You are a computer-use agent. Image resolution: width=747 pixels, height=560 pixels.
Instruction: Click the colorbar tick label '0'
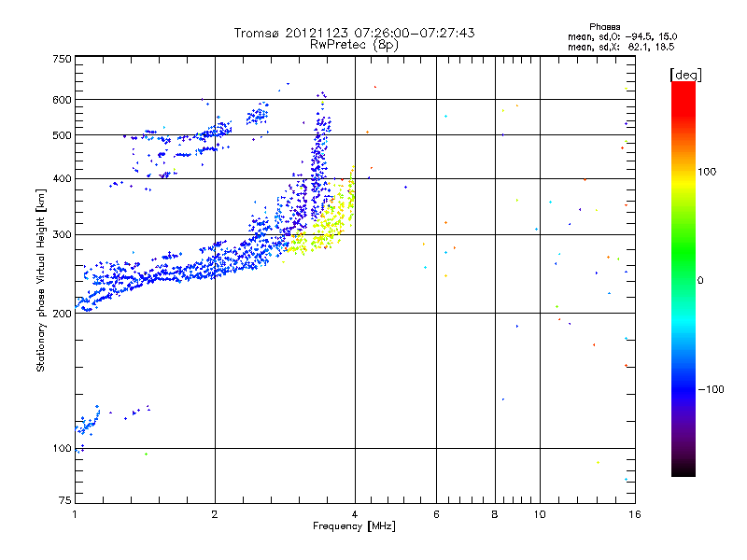[700, 281]
